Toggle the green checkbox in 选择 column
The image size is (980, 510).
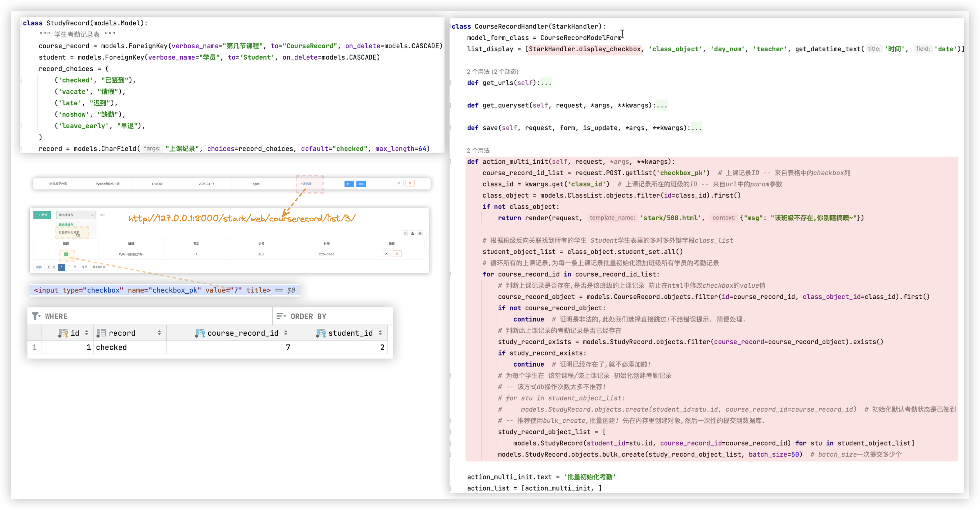[x=66, y=254]
